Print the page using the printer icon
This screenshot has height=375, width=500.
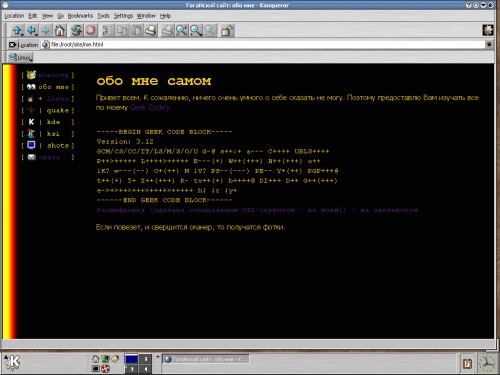[x=151, y=31]
